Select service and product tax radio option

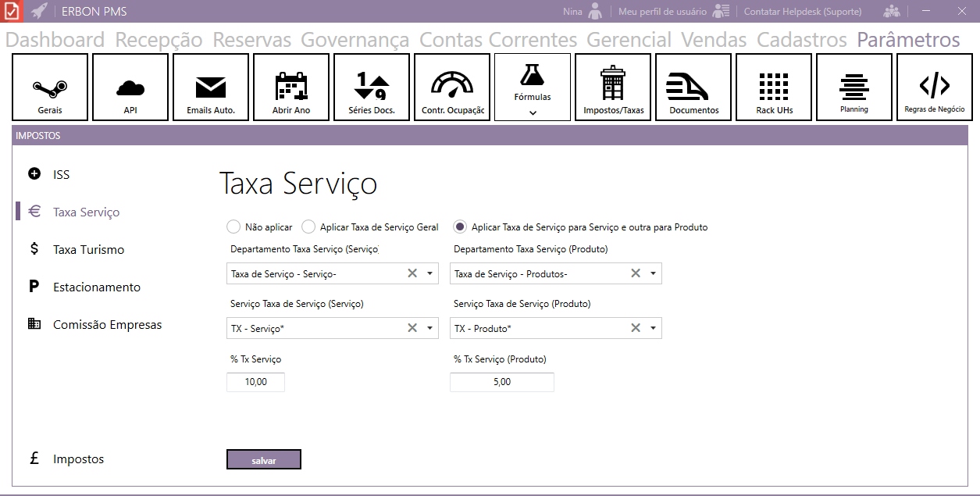[460, 227]
